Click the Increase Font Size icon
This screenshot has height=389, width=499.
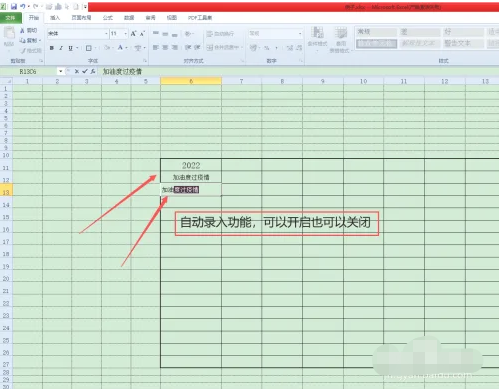click(133, 34)
